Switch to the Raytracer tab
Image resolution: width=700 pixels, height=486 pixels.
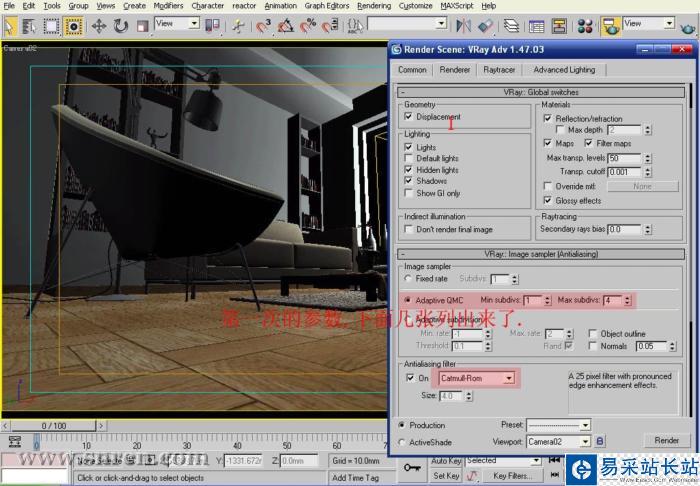coord(499,70)
